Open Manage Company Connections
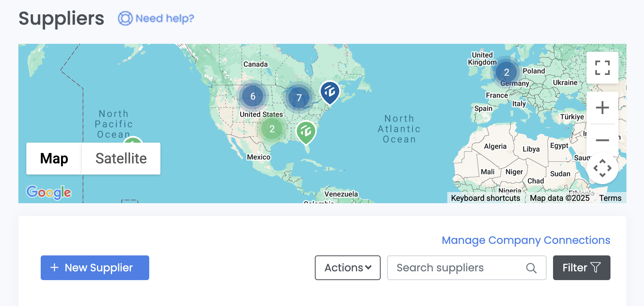644x306 pixels. coord(525,240)
